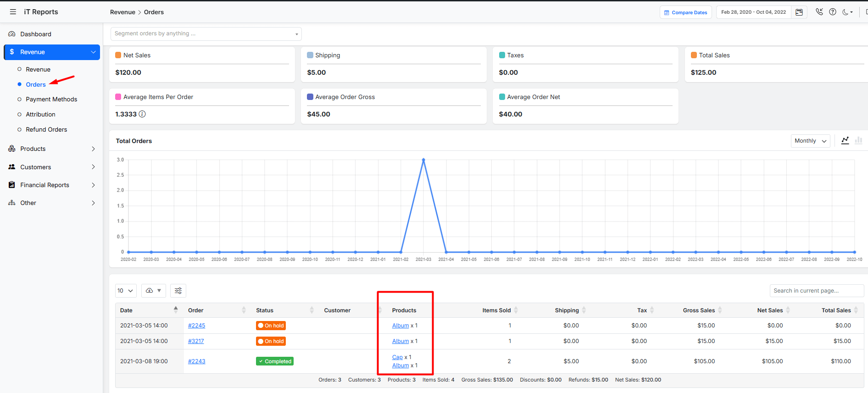Click the info icon beside 1.3333

tap(142, 114)
